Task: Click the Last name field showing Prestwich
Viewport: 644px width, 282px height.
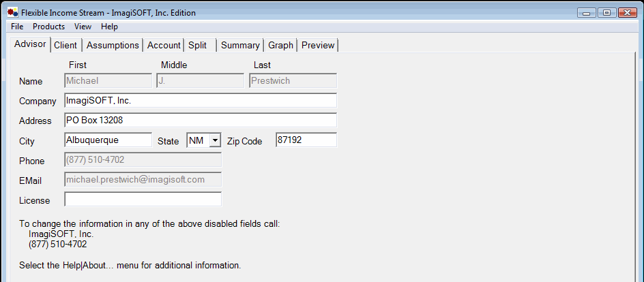Action: click(x=293, y=81)
